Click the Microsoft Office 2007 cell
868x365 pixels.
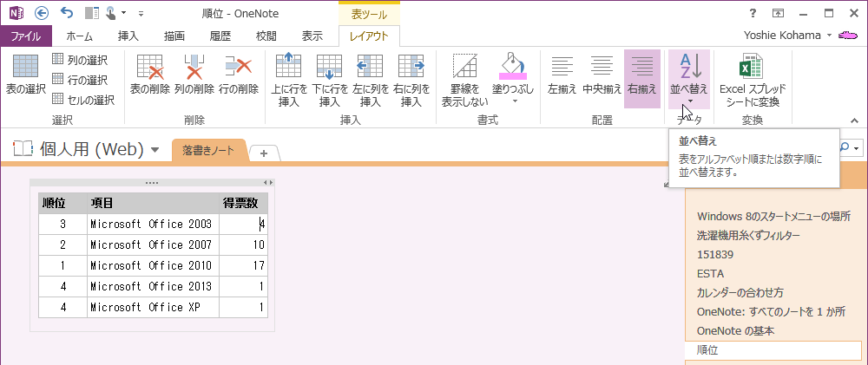[x=153, y=245]
